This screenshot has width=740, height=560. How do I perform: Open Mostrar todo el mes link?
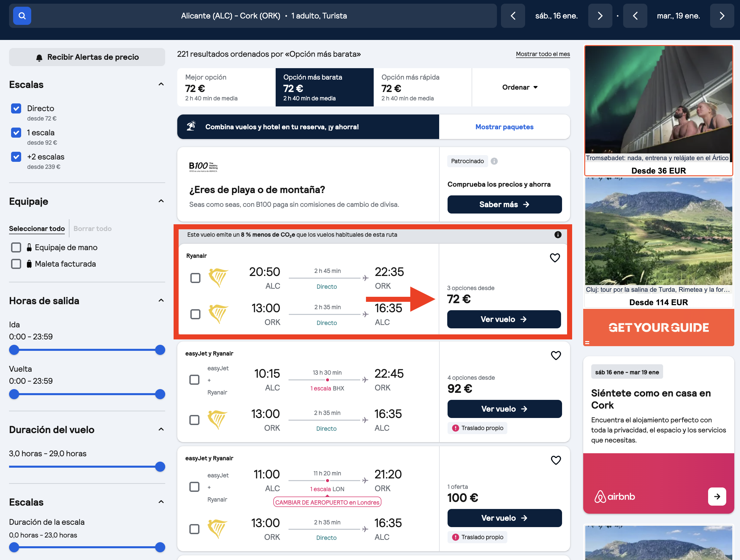pos(543,54)
